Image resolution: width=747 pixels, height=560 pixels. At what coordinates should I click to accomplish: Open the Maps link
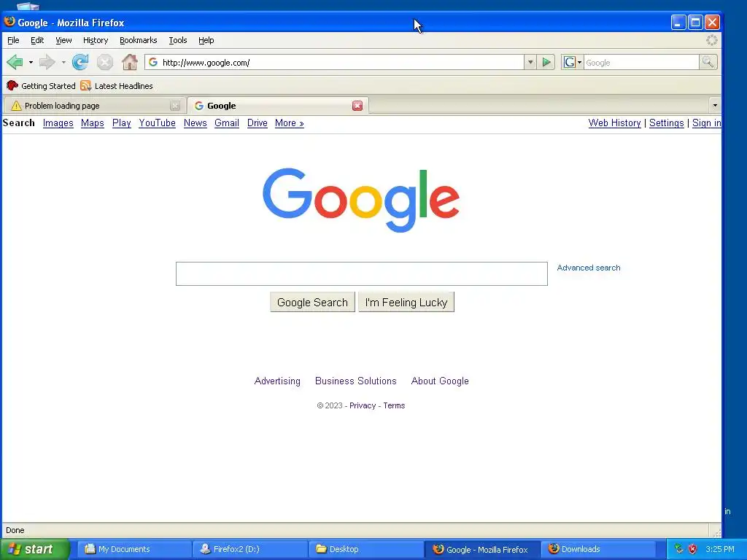[93, 122]
